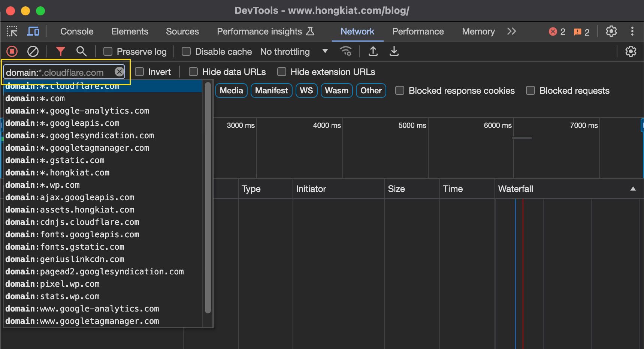Select domain:*.gstatic.com suggestion
Screen dimensions: 644x349
tap(103, 160)
